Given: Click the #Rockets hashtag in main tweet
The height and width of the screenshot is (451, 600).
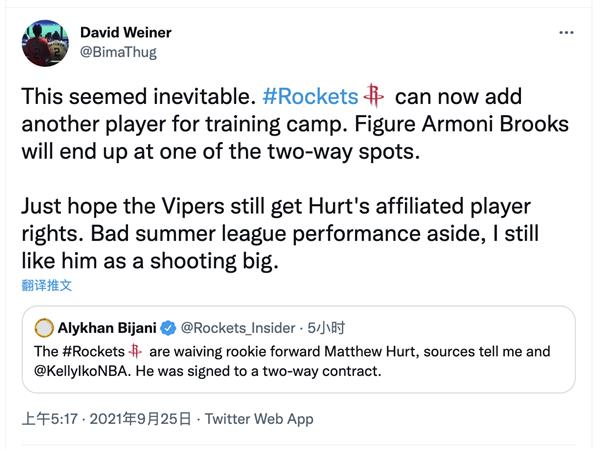Looking at the screenshot, I should click(x=310, y=97).
